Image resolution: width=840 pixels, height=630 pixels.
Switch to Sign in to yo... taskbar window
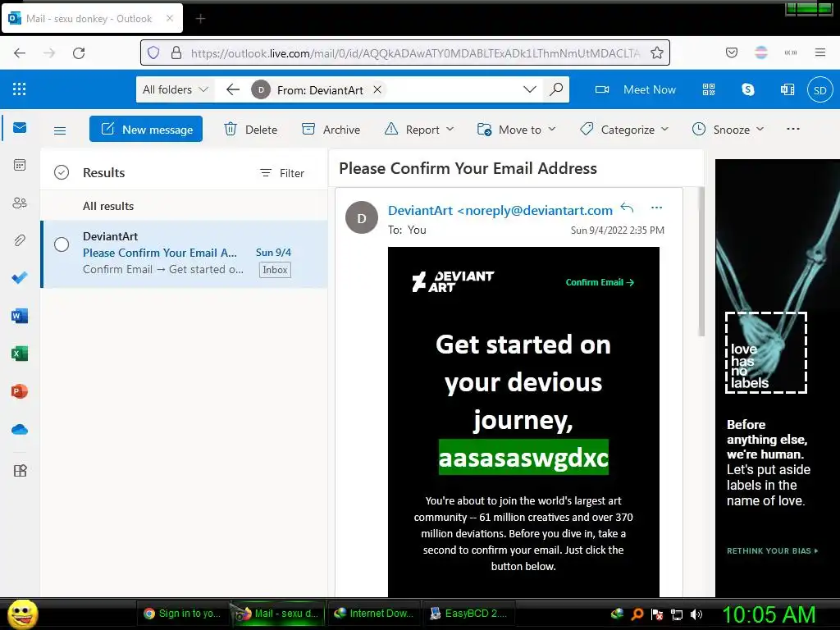click(183, 614)
